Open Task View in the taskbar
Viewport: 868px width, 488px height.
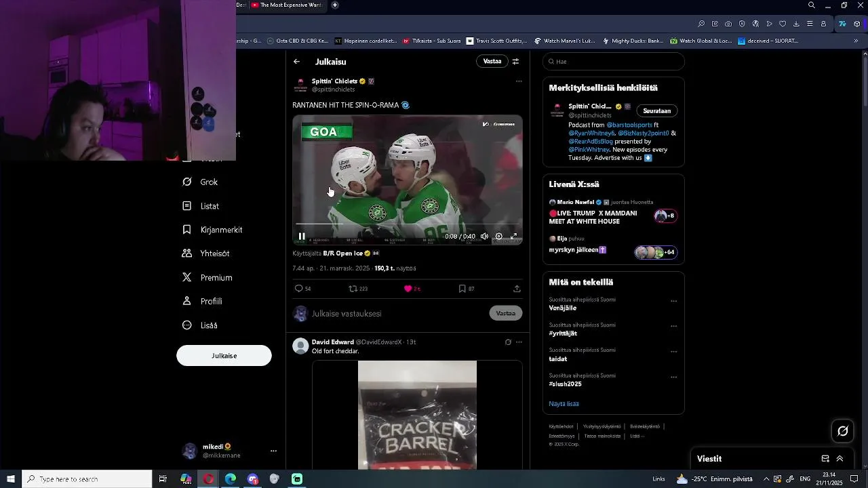click(x=163, y=479)
